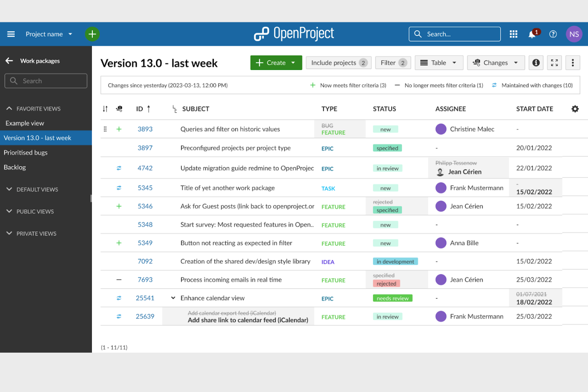
Task: Click the Include projects button
Action: click(338, 63)
